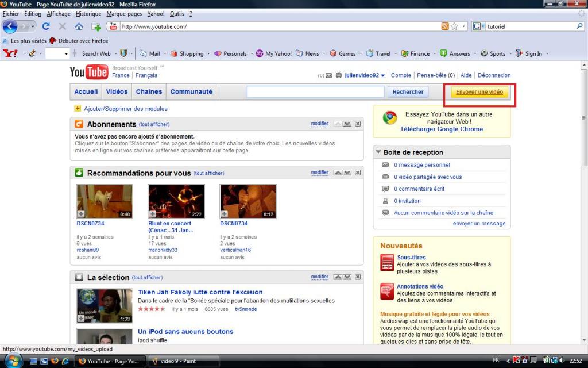Click the RSS feed icon in address bar
This screenshot has height=368, width=588.
[445, 26]
